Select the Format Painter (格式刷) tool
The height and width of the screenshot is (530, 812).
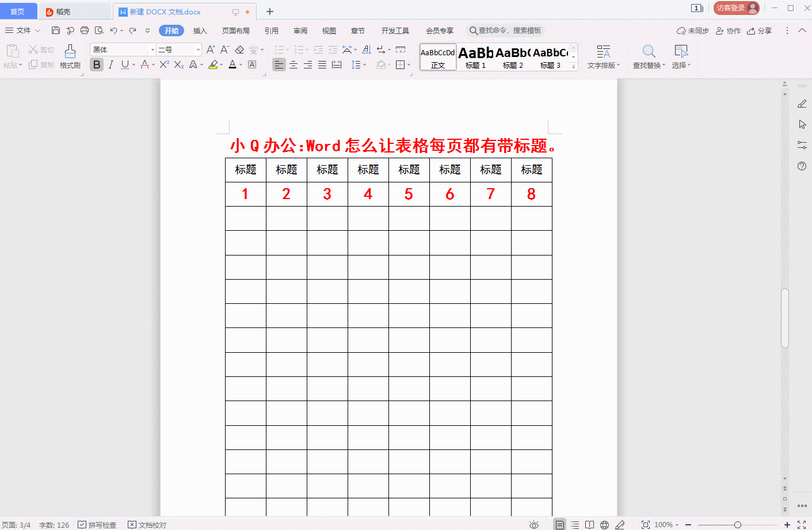point(70,56)
